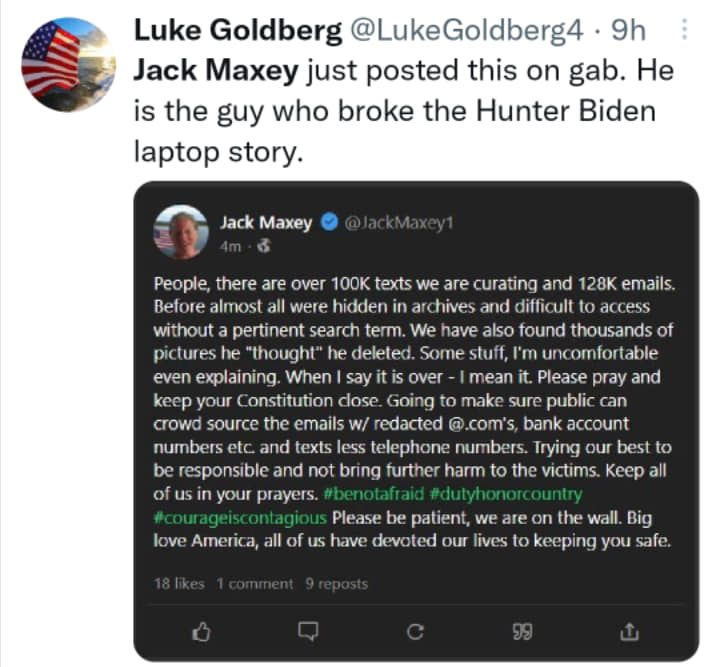Open the #benotafraid hashtag
Viewport: 716px width, 667px height.
pyautogui.click(x=367, y=496)
